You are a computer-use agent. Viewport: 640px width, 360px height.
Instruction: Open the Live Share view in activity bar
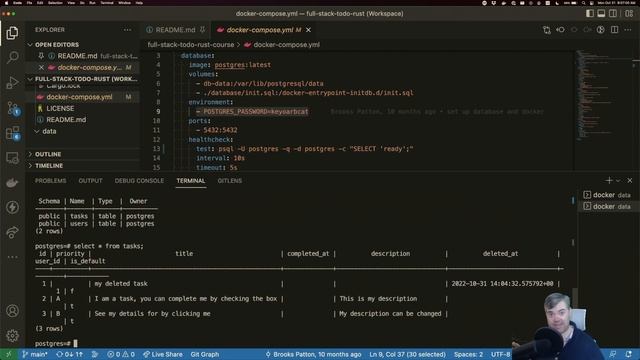(x=12, y=232)
